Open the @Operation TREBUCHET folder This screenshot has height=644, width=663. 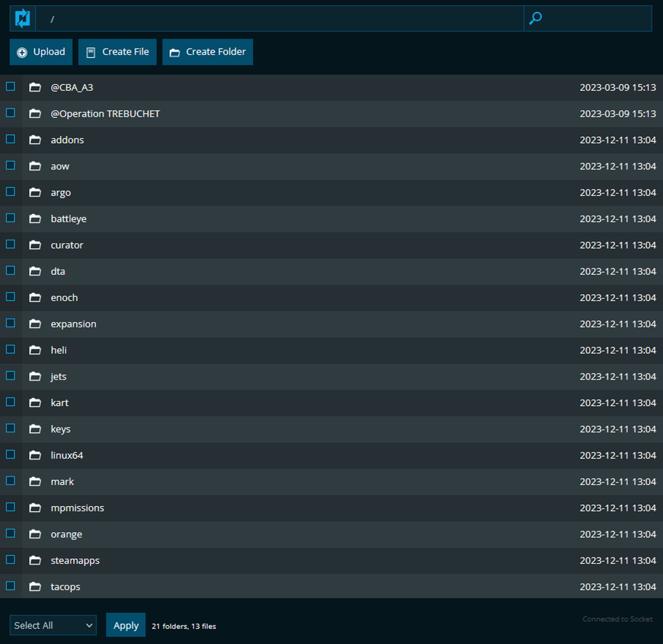coord(105,113)
